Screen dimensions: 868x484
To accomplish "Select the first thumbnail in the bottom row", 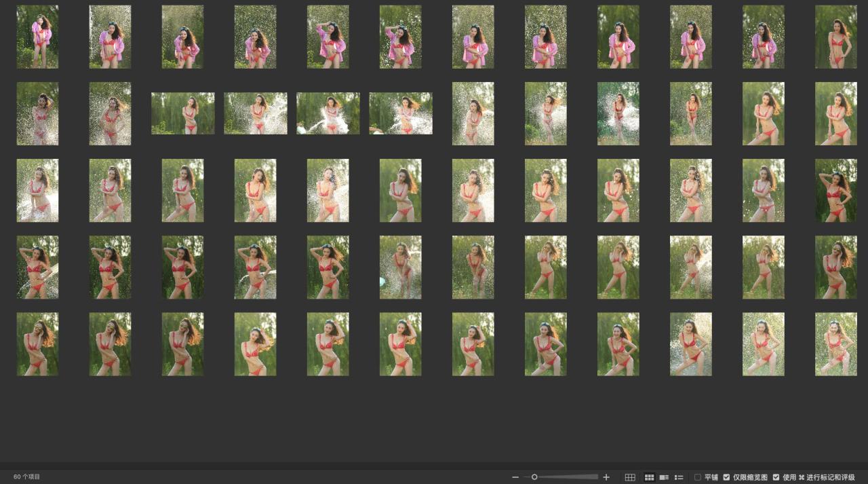I will pos(37,343).
